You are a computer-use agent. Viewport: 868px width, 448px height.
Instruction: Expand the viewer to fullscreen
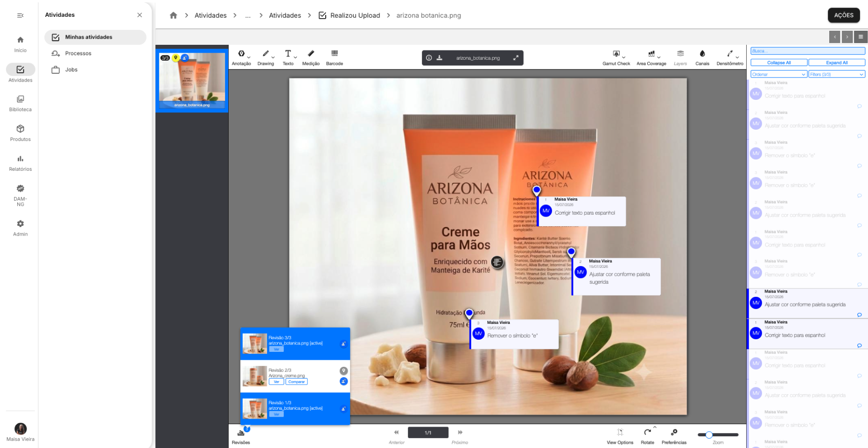pos(516,58)
